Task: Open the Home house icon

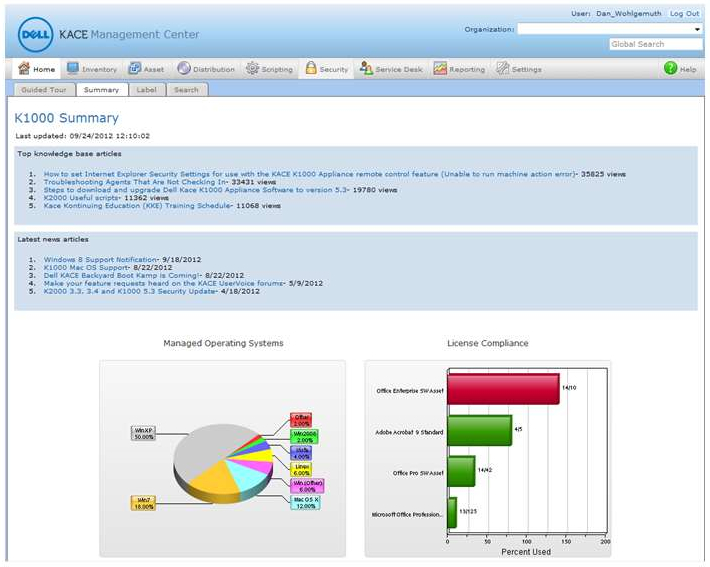Action: point(24,68)
